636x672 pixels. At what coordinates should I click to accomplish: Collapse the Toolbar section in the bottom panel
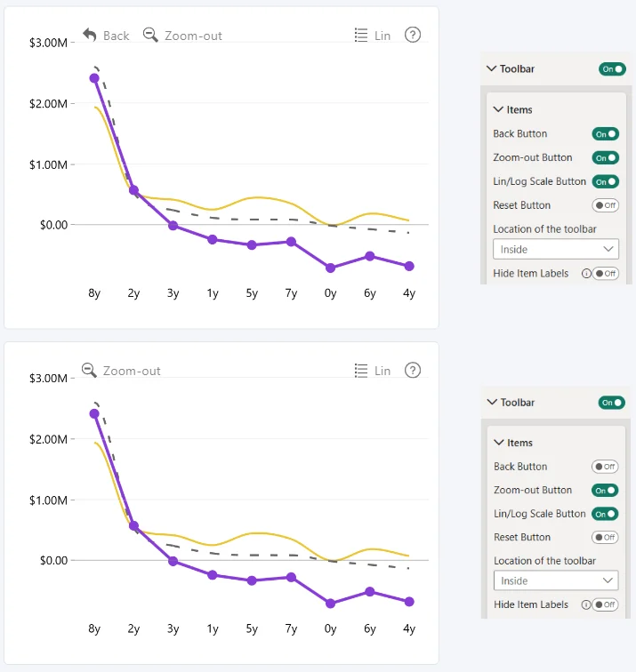click(x=492, y=402)
